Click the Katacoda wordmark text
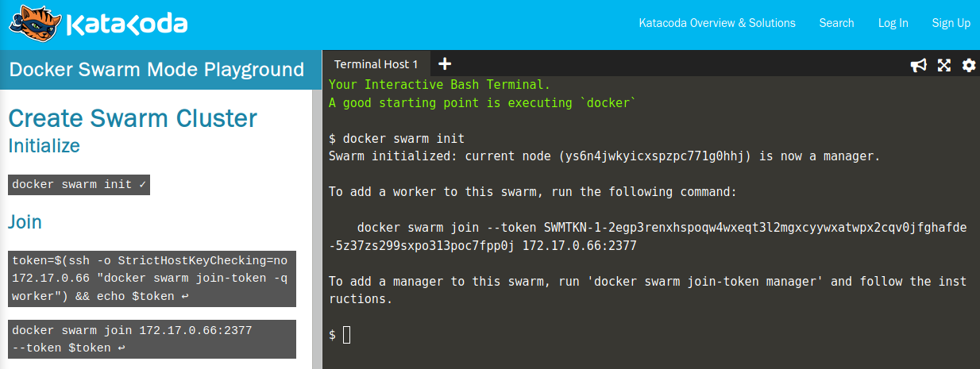980x369 pixels. [126, 25]
